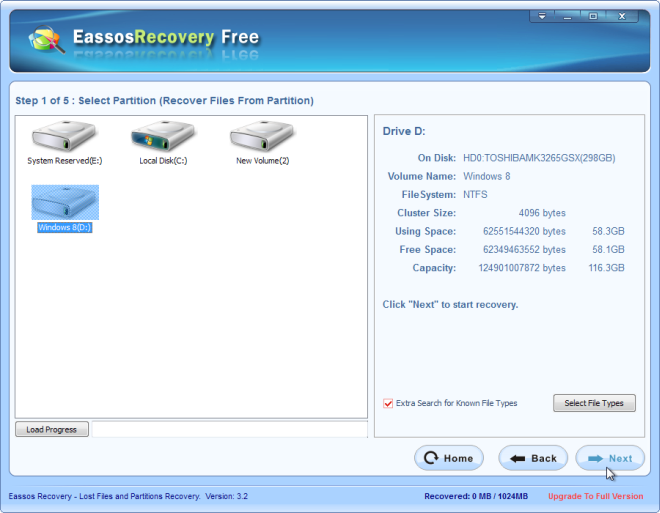Go Back to the previous step
The image size is (660, 513).
(x=533, y=458)
